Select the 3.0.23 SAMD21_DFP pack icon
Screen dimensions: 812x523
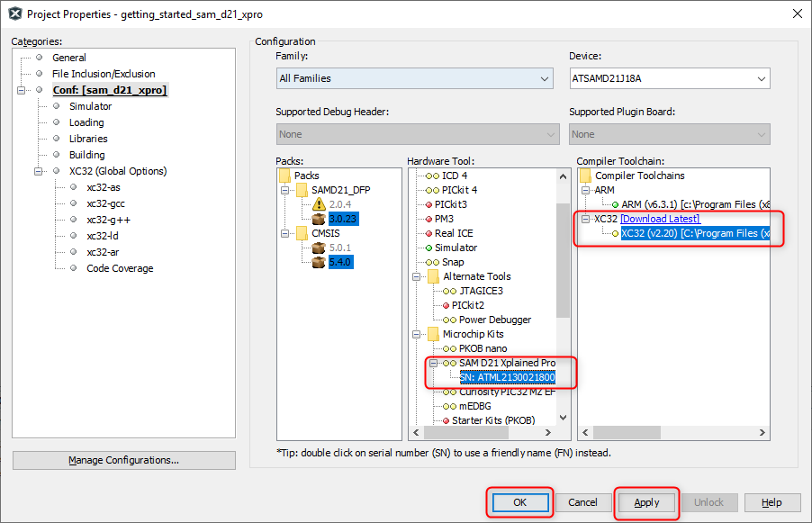coord(317,219)
